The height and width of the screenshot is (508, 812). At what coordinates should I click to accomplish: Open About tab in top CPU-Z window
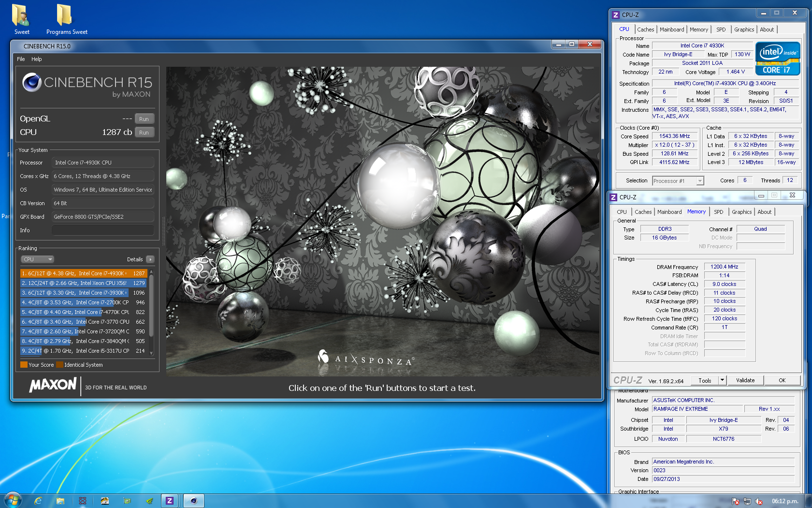[767, 30]
